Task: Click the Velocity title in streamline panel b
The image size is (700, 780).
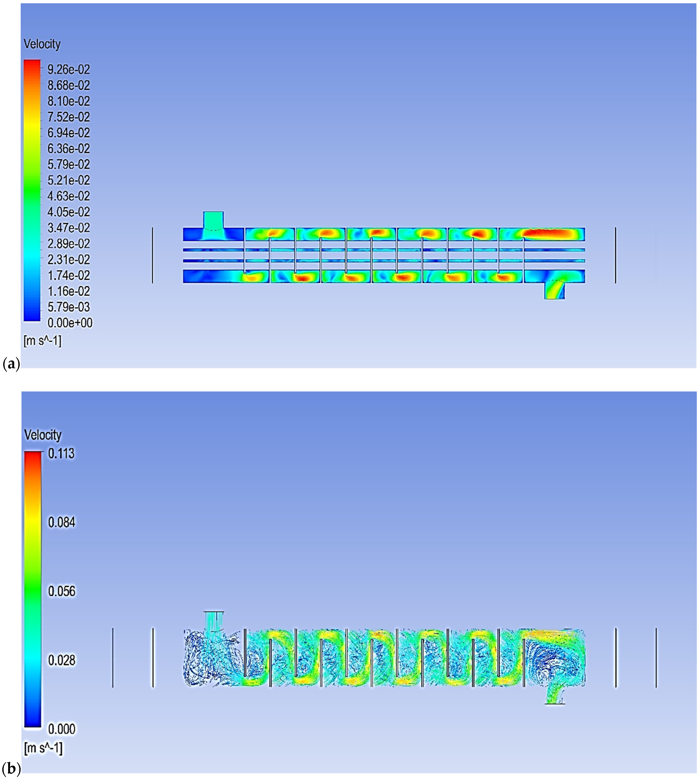Action: point(43,435)
